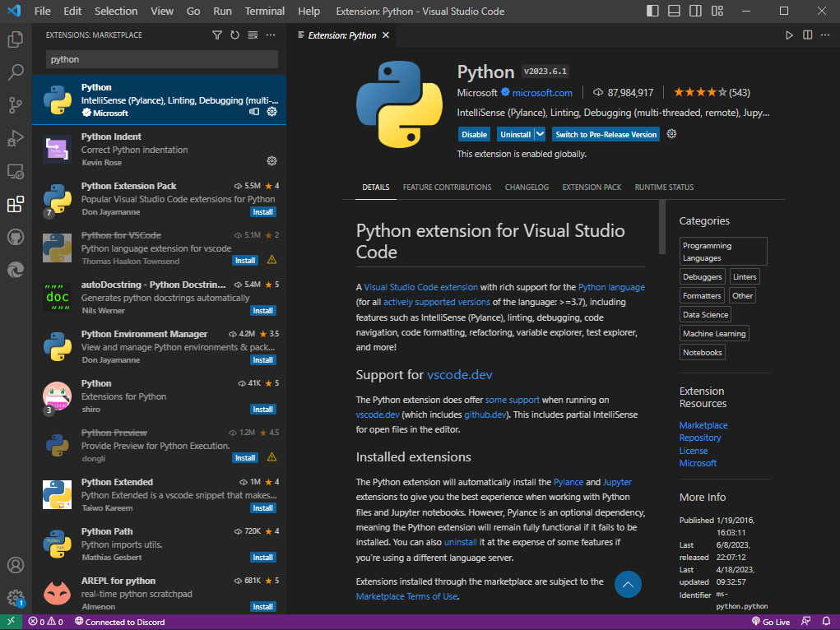840x630 pixels.
Task: Open the Selection menu
Action: click(x=116, y=12)
